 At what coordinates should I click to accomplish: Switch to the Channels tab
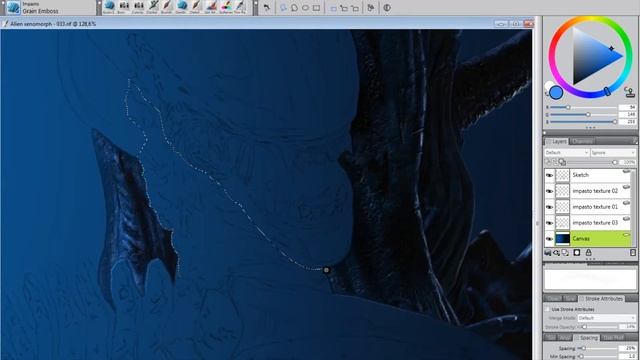click(x=582, y=141)
